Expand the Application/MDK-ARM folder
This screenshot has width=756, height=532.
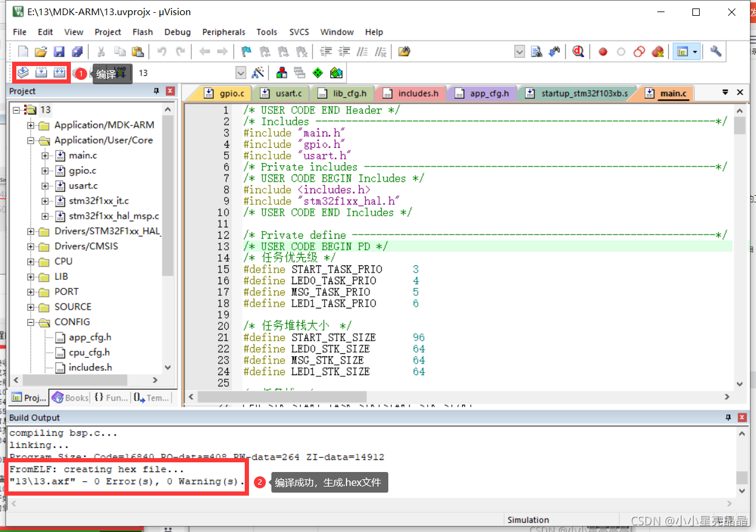click(x=31, y=125)
